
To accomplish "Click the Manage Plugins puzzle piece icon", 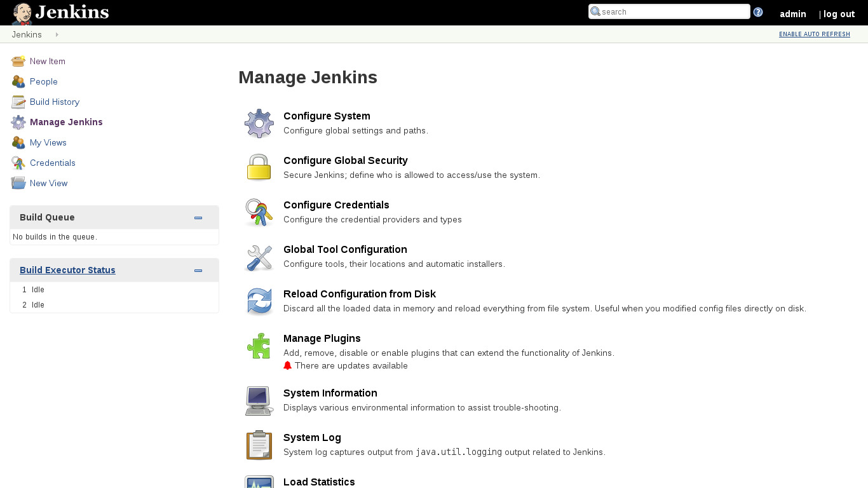I will pos(259,346).
